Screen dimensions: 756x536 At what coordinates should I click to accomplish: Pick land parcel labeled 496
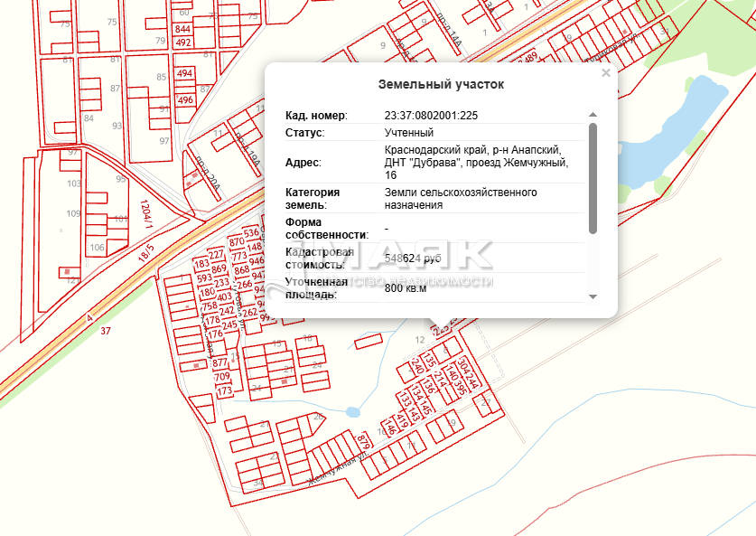pyautogui.click(x=185, y=100)
